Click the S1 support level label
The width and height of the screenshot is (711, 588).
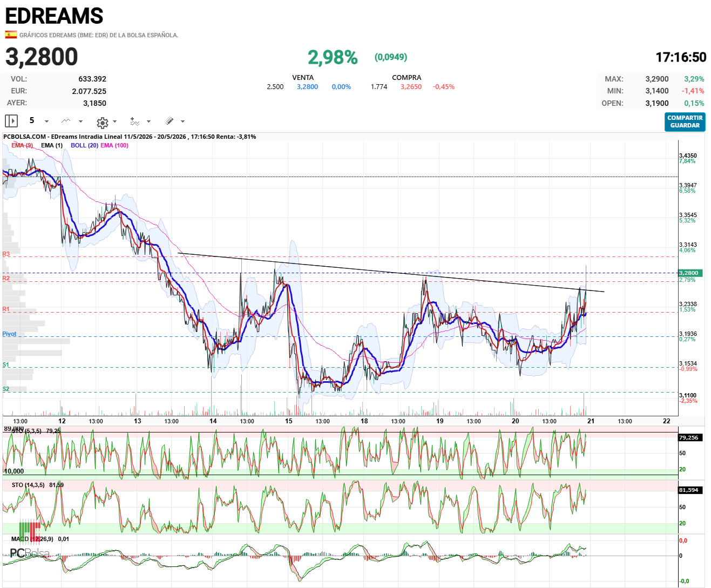pyautogui.click(x=6, y=365)
